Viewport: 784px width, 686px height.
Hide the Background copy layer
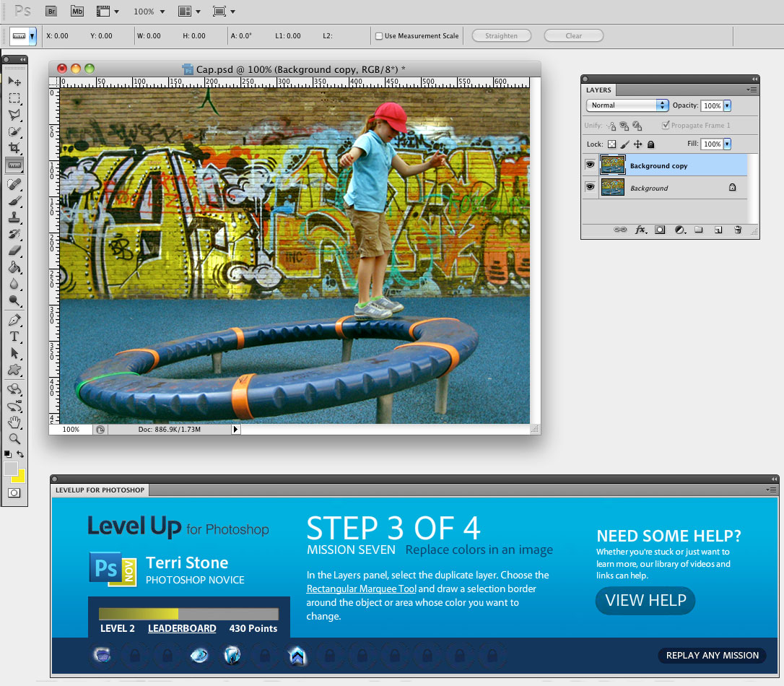point(590,165)
